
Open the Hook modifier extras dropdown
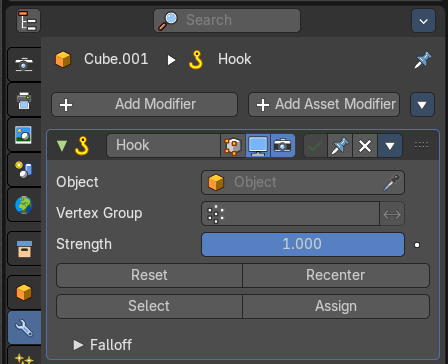click(x=390, y=146)
